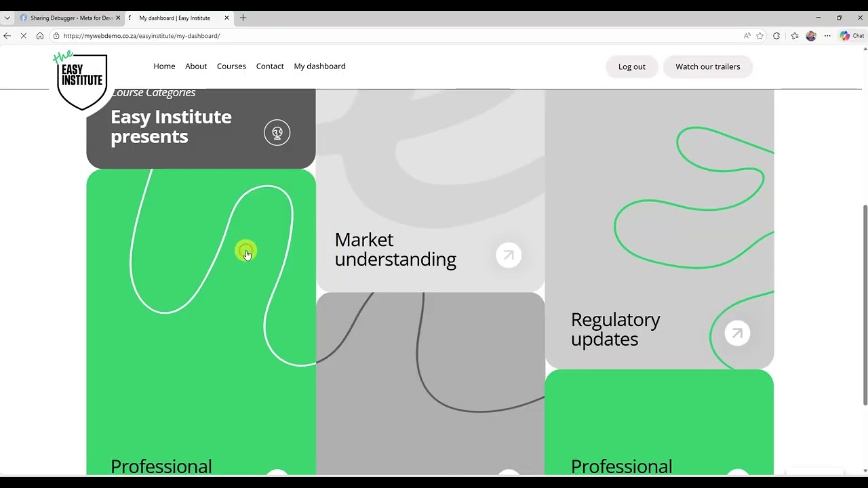
Task: Click the page vertical scrollbar thumb
Action: [x=864, y=305]
